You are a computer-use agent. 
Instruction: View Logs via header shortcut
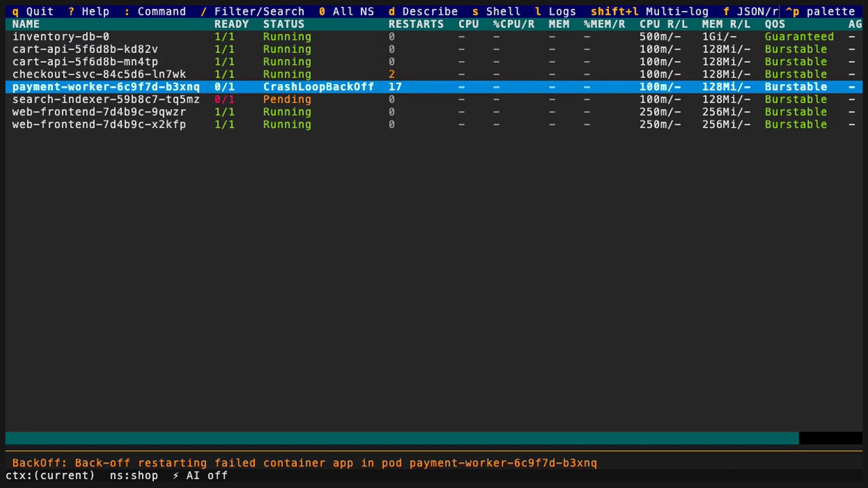555,12
